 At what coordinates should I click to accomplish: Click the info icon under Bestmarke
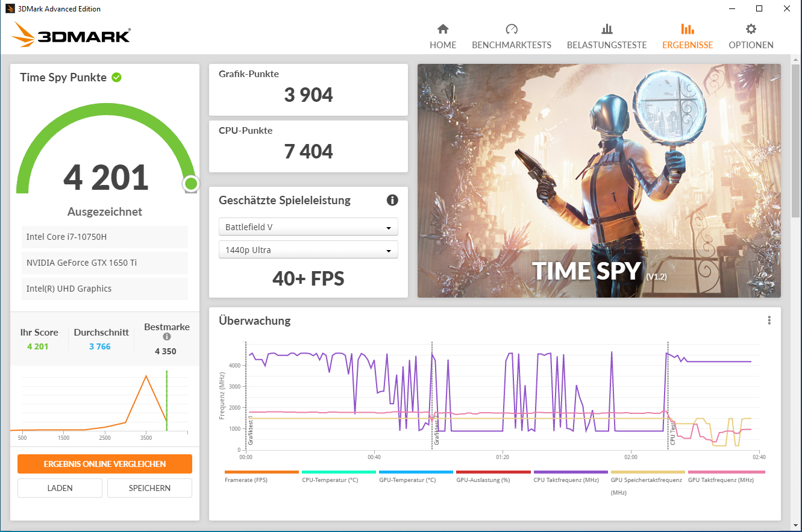[x=167, y=337]
